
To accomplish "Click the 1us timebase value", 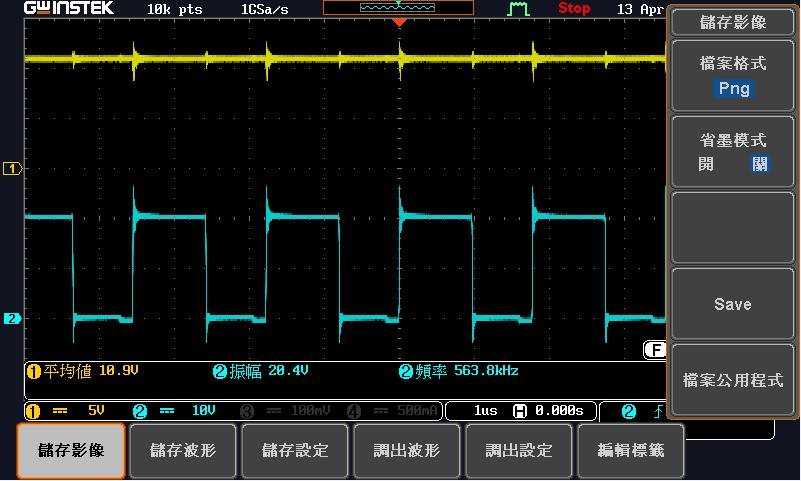I will click(x=485, y=411).
